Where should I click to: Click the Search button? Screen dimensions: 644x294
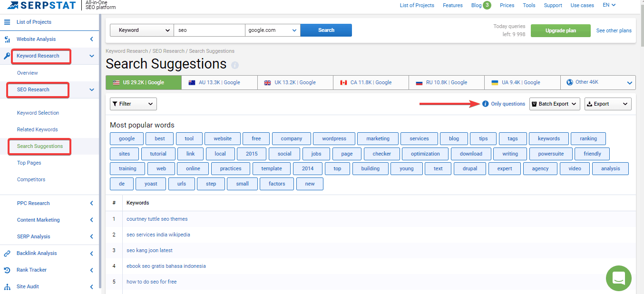[326, 29]
